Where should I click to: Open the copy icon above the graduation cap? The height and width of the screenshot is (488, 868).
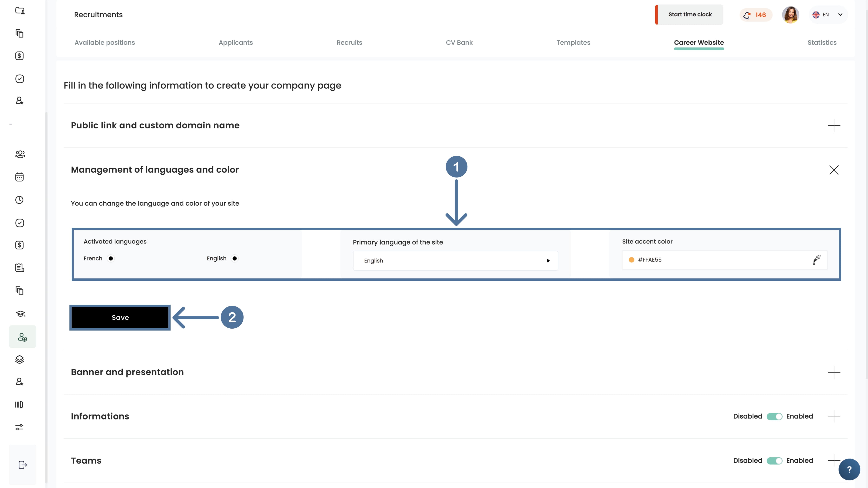pos(20,290)
